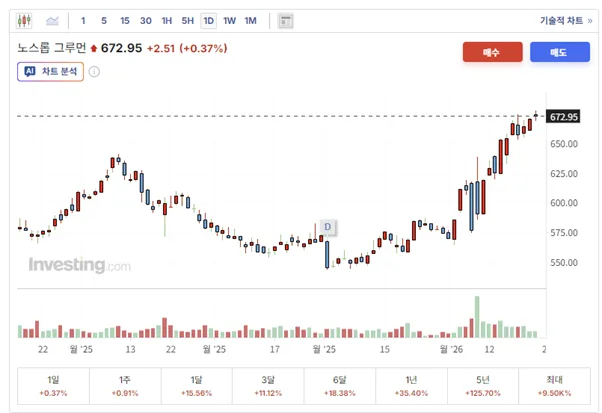Click the D dividend marker on chart

pos(327,227)
